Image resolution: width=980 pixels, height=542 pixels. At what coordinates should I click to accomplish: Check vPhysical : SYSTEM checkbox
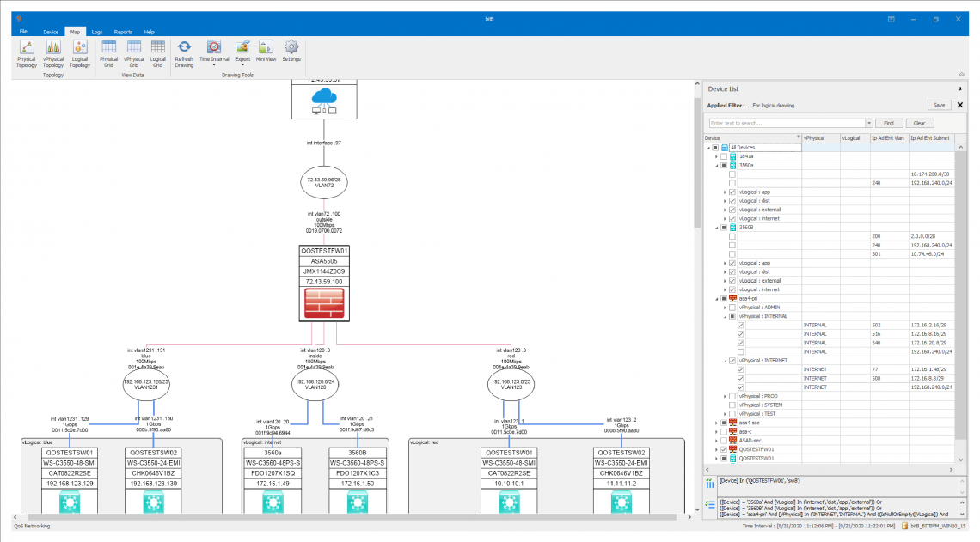732,405
